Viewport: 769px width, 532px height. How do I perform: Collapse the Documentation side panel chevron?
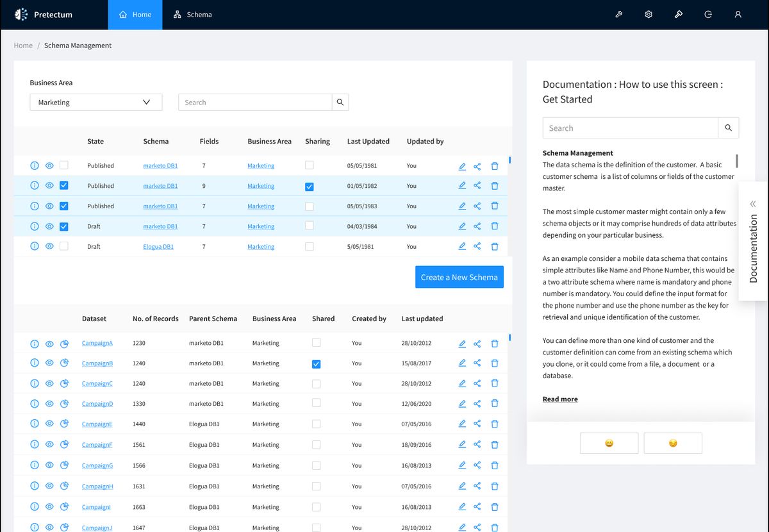(x=753, y=204)
